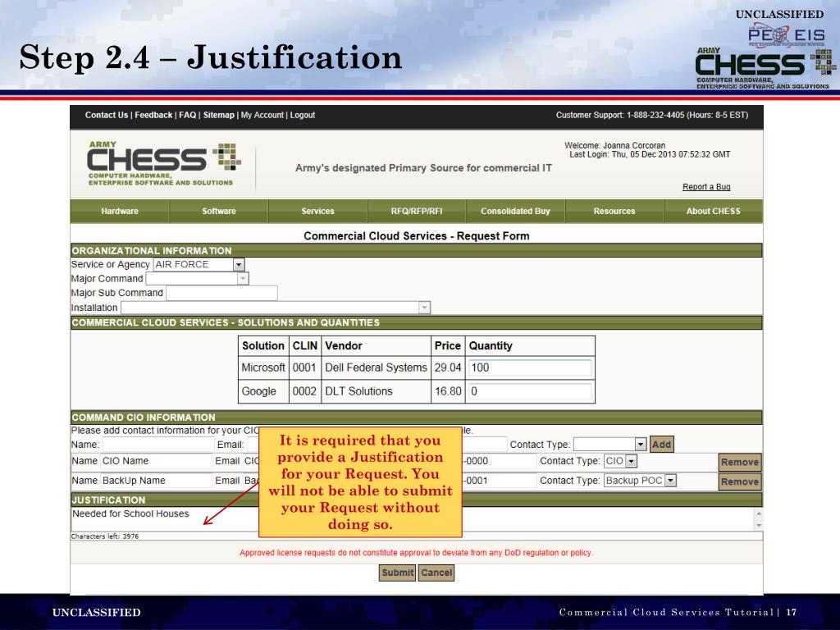
Task: Open the Sitemap link
Action: point(218,115)
